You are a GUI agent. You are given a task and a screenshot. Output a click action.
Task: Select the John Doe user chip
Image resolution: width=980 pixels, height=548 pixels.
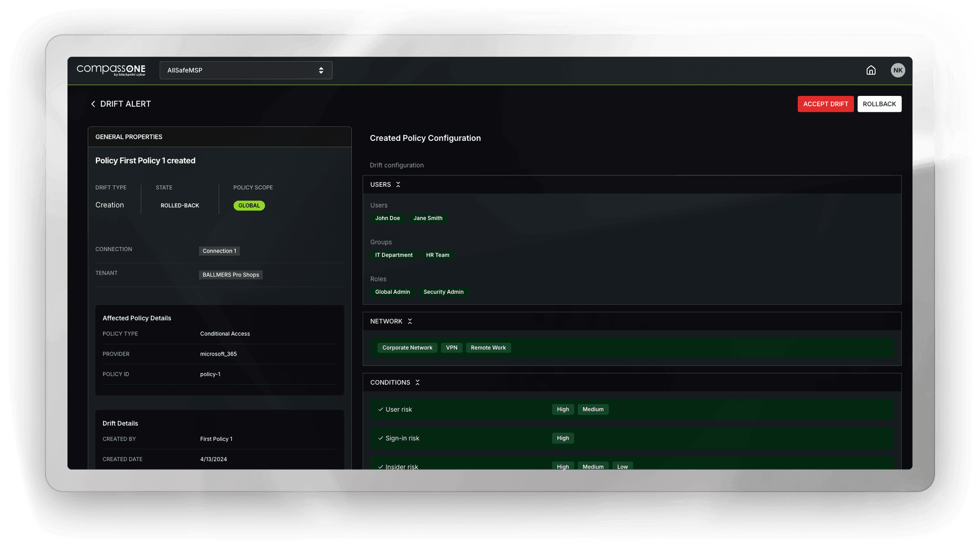pos(387,218)
